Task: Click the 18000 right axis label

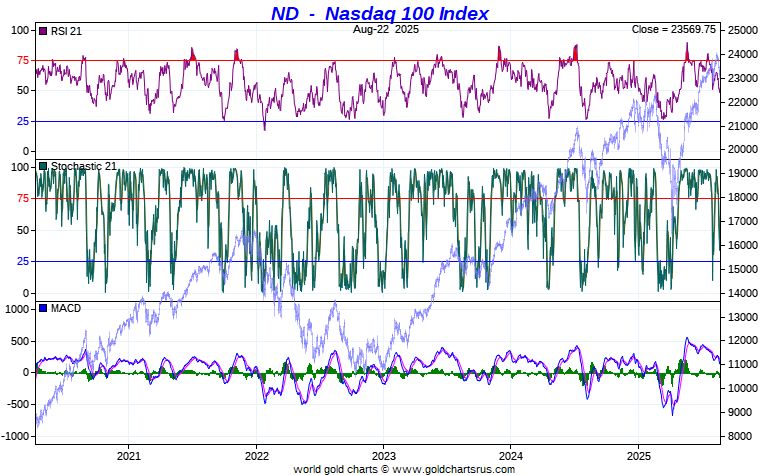Action: pos(743,198)
